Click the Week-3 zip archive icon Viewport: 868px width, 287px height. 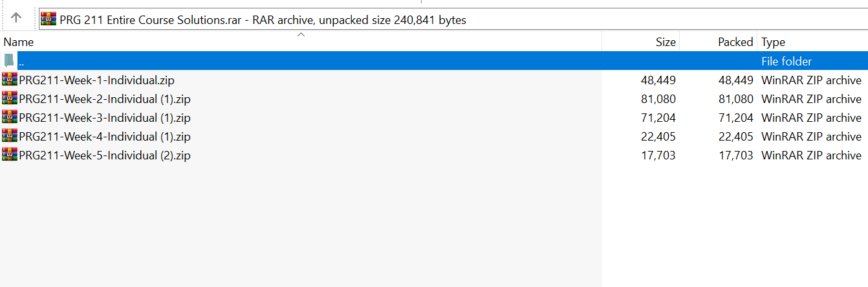pos(10,117)
